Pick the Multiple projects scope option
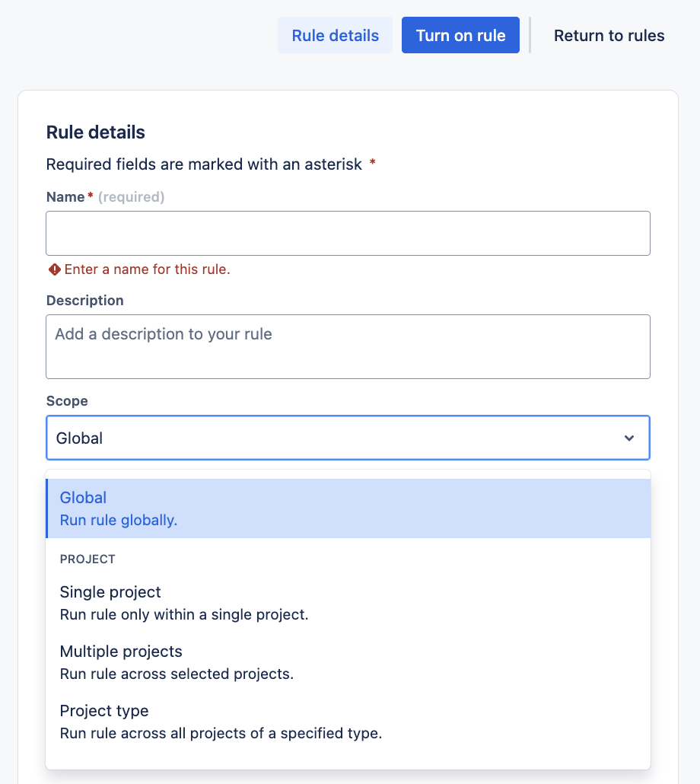Screen dimensions: 700x784 (348, 661)
